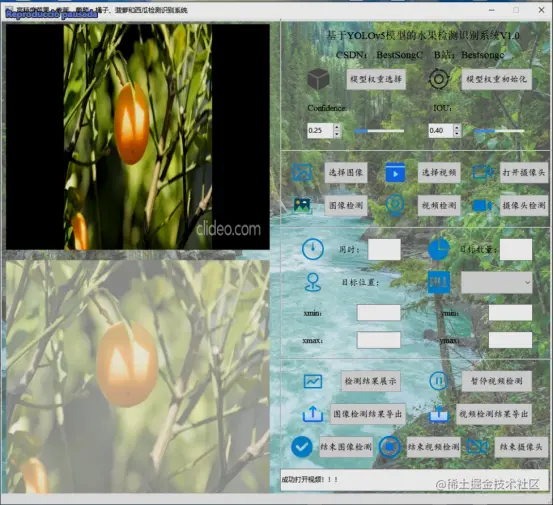Click the blue square icon beside dropdown
This screenshot has width=554, height=505.
(439, 282)
